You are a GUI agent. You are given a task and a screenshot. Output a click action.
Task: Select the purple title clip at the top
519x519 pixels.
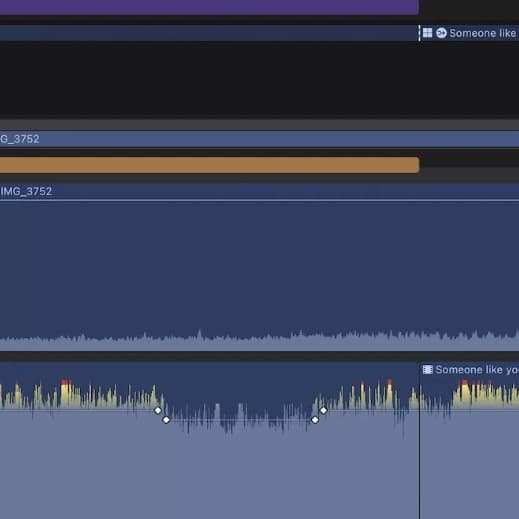click(x=209, y=7)
